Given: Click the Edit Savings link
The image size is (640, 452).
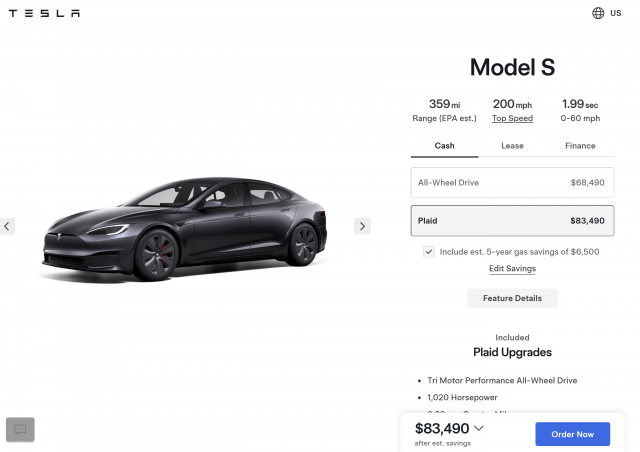Looking at the screenshot, I should [x=512, y=269].
